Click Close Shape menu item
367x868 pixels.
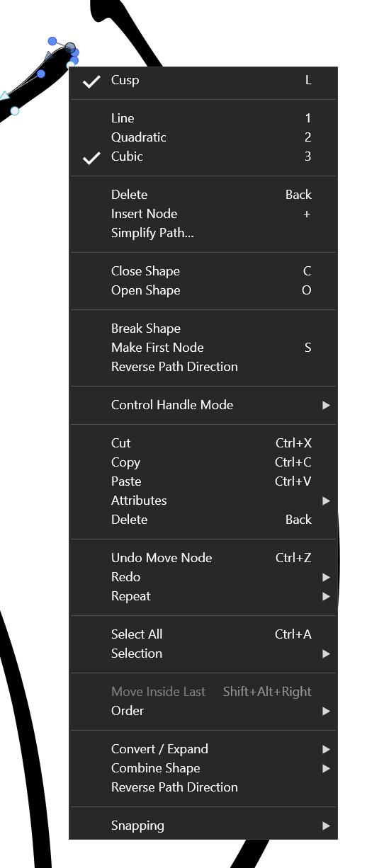click(203, 271)
